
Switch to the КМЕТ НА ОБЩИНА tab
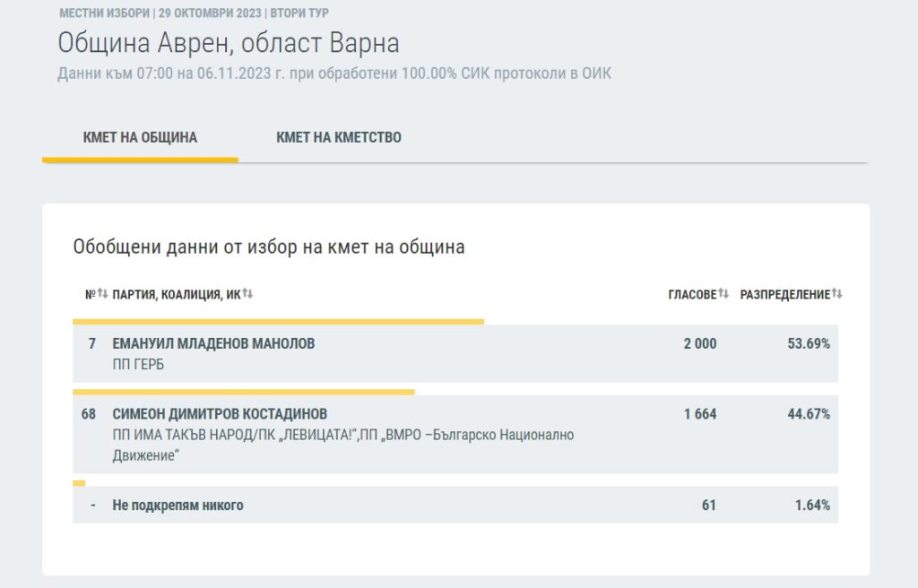(140, 138)
